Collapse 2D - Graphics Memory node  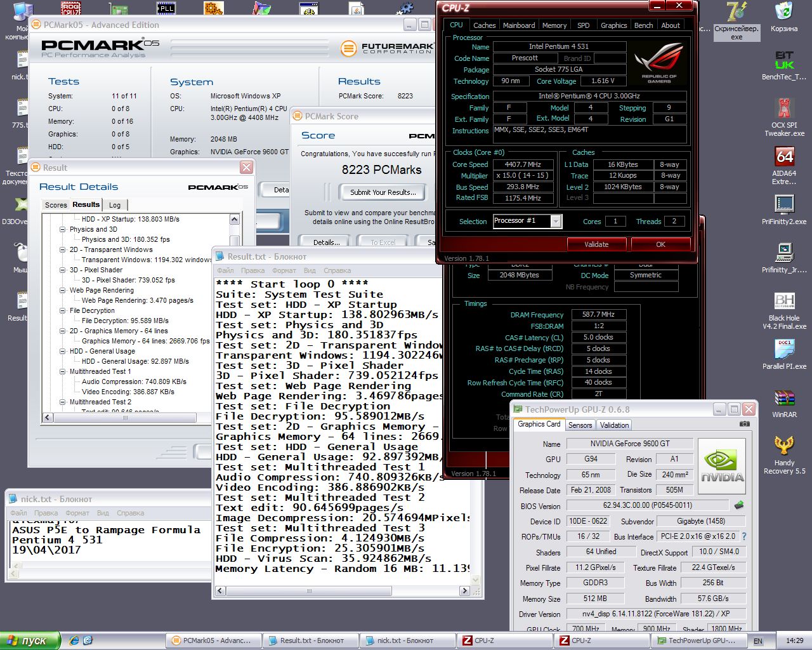(63, 331)
